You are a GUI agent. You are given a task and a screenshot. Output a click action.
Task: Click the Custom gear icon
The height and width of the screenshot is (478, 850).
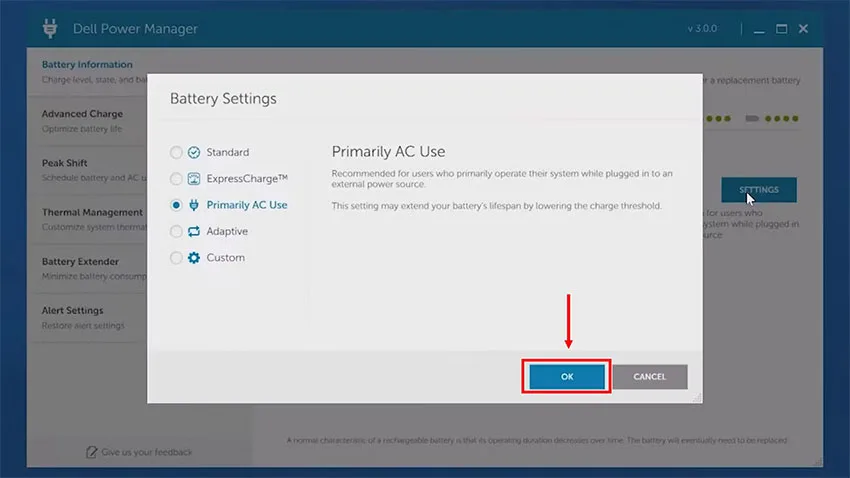(x=194, y=258)
